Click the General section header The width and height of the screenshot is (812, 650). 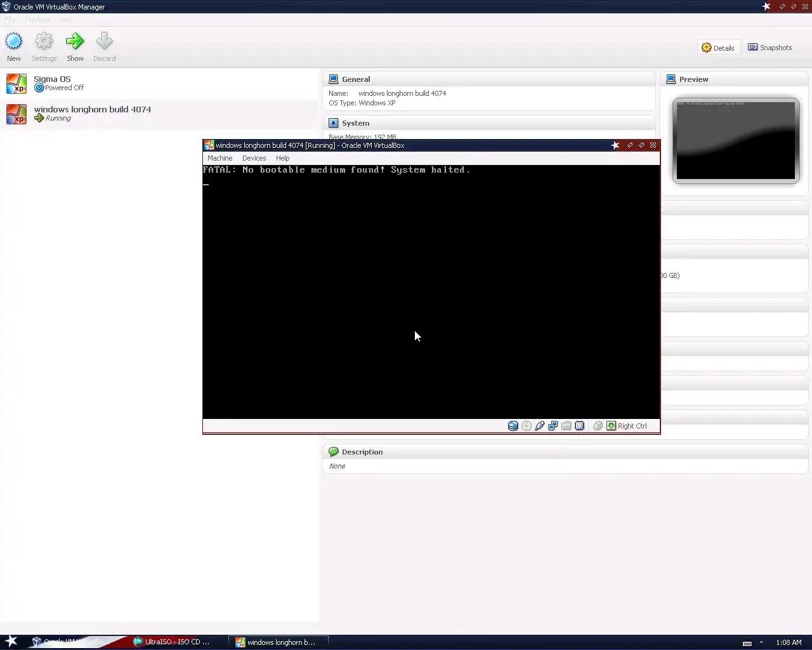488,79
